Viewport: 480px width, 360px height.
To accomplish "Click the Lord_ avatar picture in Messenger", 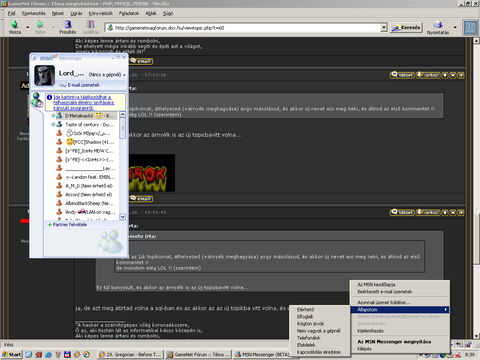I will [44, 76].
